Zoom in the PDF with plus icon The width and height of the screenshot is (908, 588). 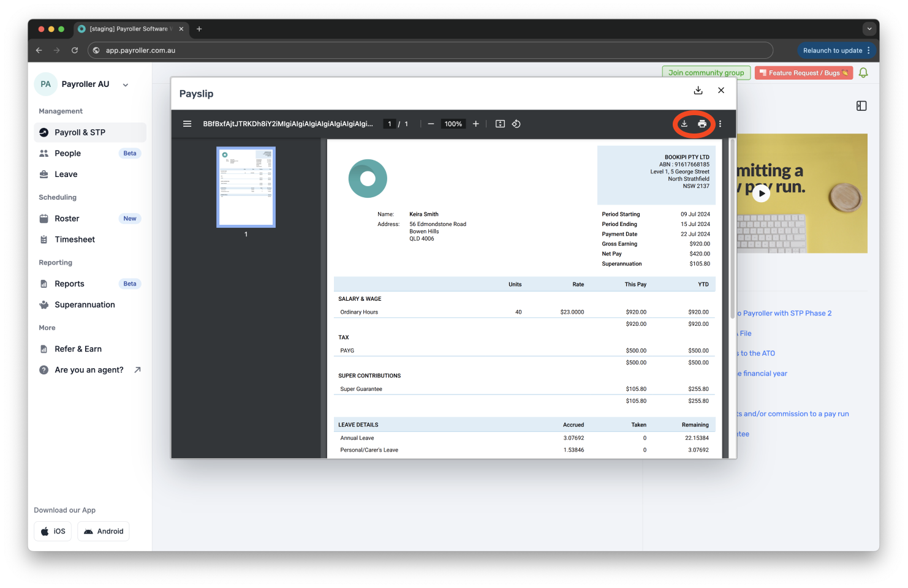[x=475, y=124]
